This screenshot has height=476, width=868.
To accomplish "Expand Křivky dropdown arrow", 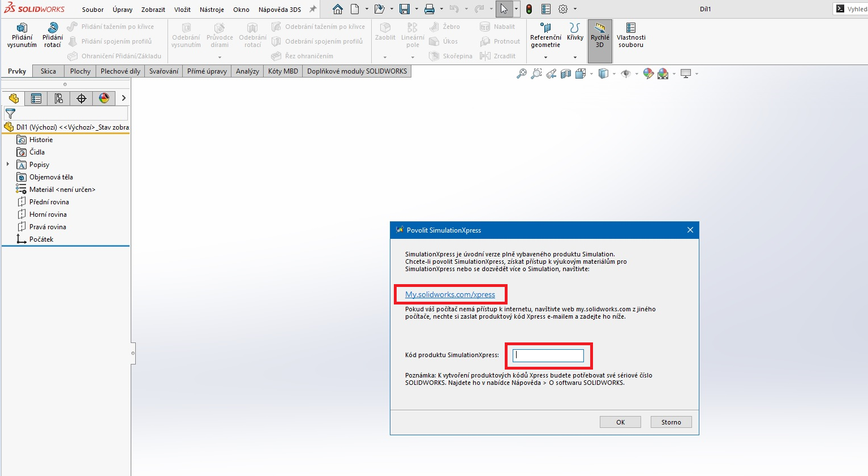I will click(x=575, y=57).
